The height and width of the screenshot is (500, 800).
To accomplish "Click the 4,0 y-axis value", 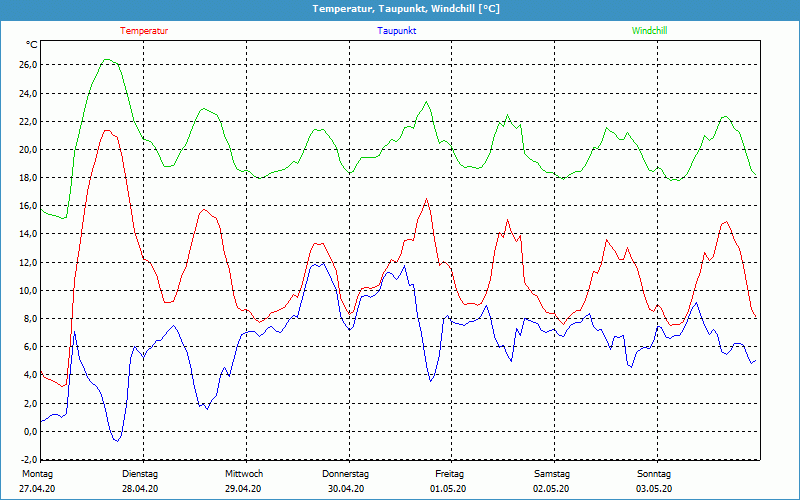I will coord(30,374).
